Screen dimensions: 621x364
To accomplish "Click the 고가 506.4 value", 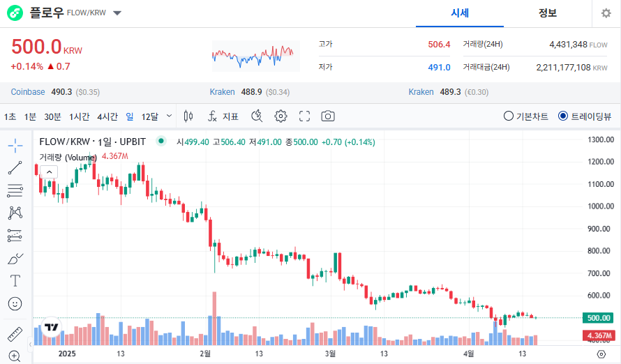I will click(x=439, y=45).
